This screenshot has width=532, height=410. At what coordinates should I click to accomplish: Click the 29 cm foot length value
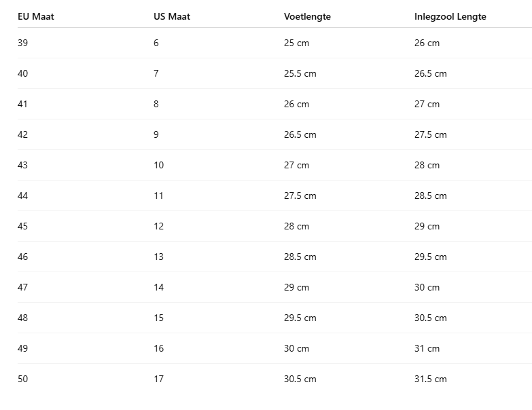coord(296,287)
